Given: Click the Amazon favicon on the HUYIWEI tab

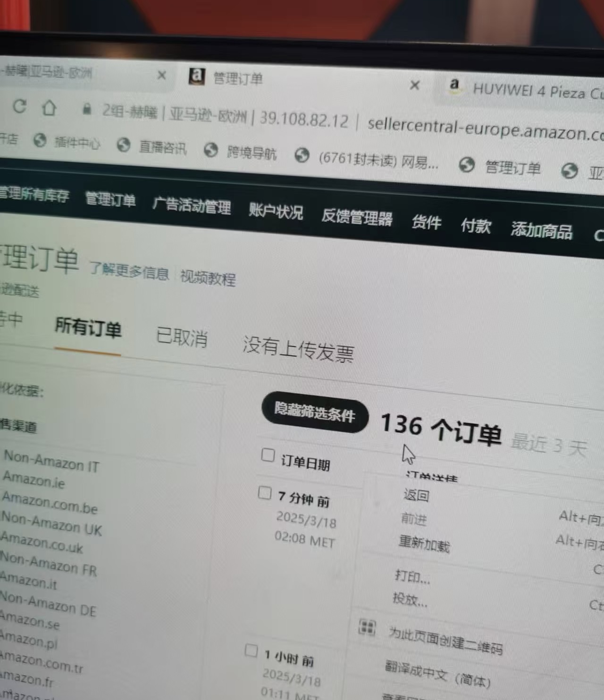Looking at the screenshot, I should (x=454, y=84).
